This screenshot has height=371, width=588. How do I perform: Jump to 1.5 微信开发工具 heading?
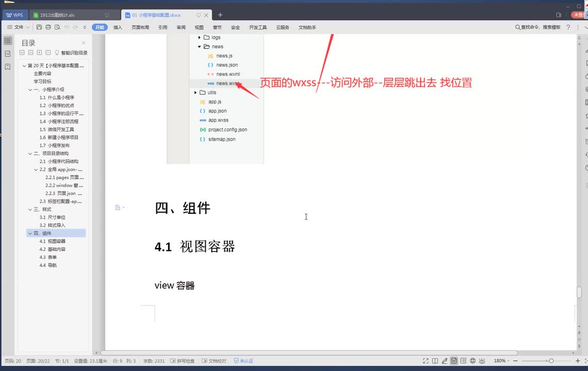[x=57, y=129]
